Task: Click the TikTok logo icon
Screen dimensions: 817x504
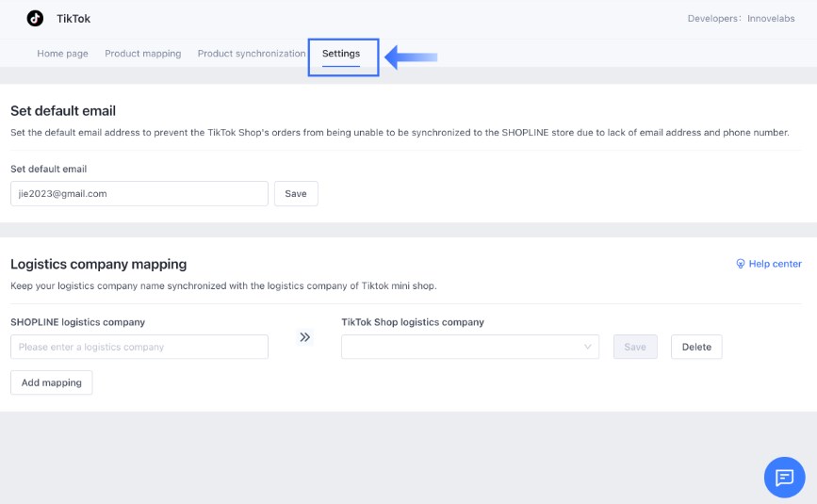Action: pos(35,18)
